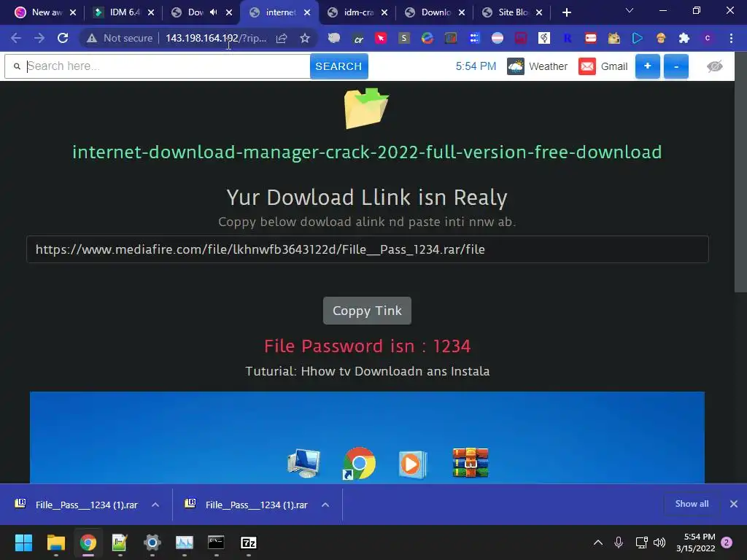Click the Chrome taskbar icon

pos(88,542)
